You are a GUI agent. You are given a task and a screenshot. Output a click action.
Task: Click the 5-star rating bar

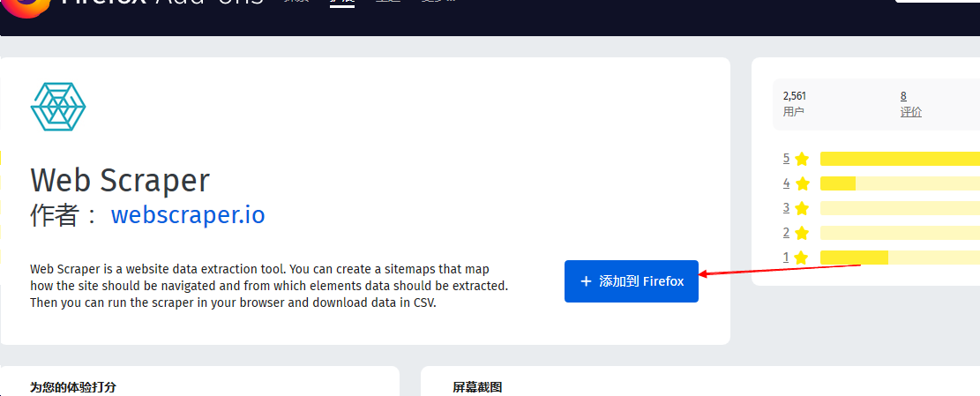pyautogui.click(x=900, y=159)
